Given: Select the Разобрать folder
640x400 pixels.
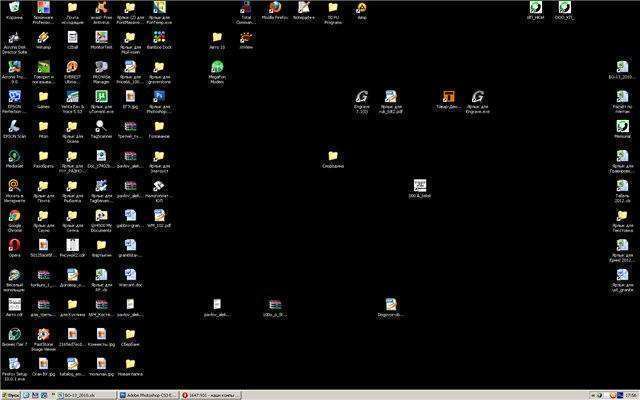Looking at the screenshot, I should pos(43,159).
